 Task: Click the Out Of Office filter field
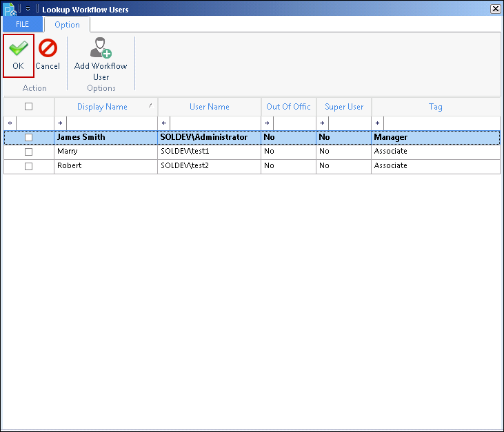coord(295,123)
